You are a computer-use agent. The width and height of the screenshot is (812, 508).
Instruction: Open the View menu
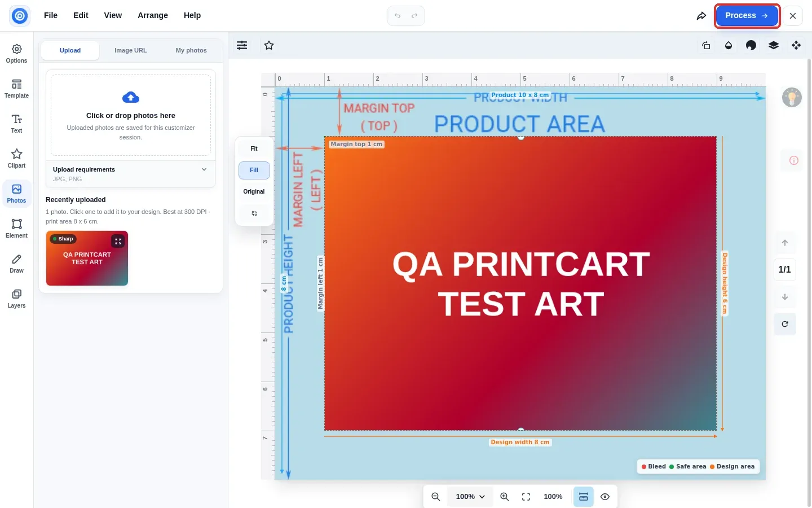[x=113, y=16]
